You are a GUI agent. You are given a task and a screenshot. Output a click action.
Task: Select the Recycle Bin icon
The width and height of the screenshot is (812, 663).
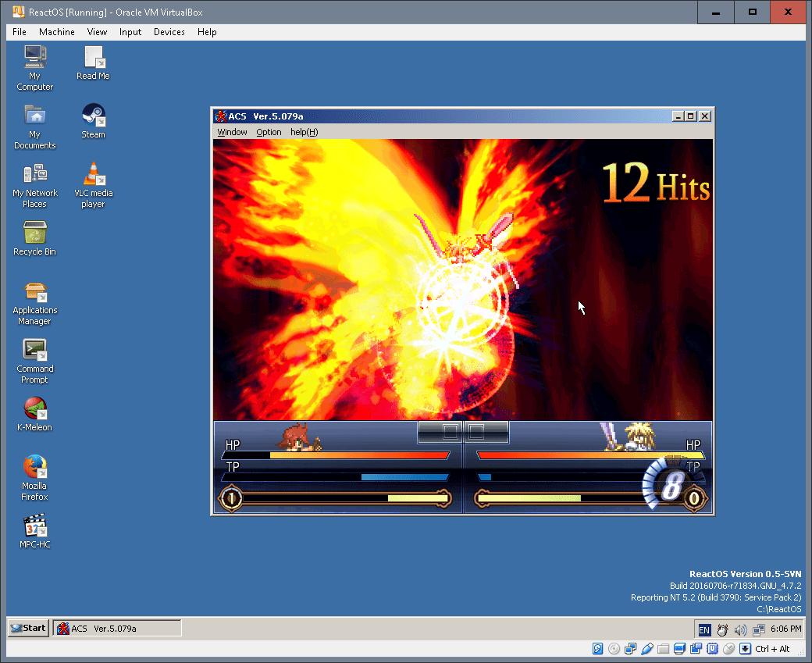34,238
